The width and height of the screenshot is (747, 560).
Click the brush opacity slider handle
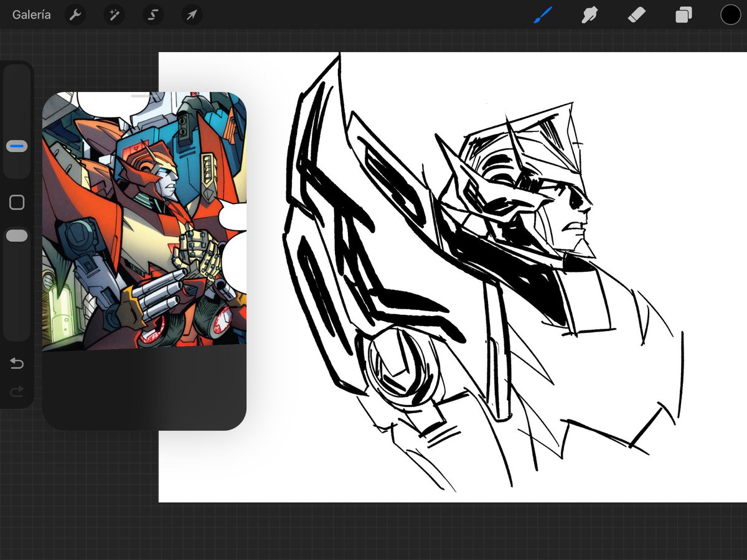(x=17, y=236)
